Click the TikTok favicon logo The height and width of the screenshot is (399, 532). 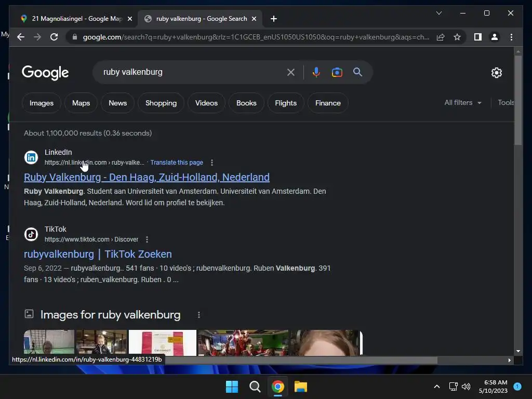tap(31, 234)
